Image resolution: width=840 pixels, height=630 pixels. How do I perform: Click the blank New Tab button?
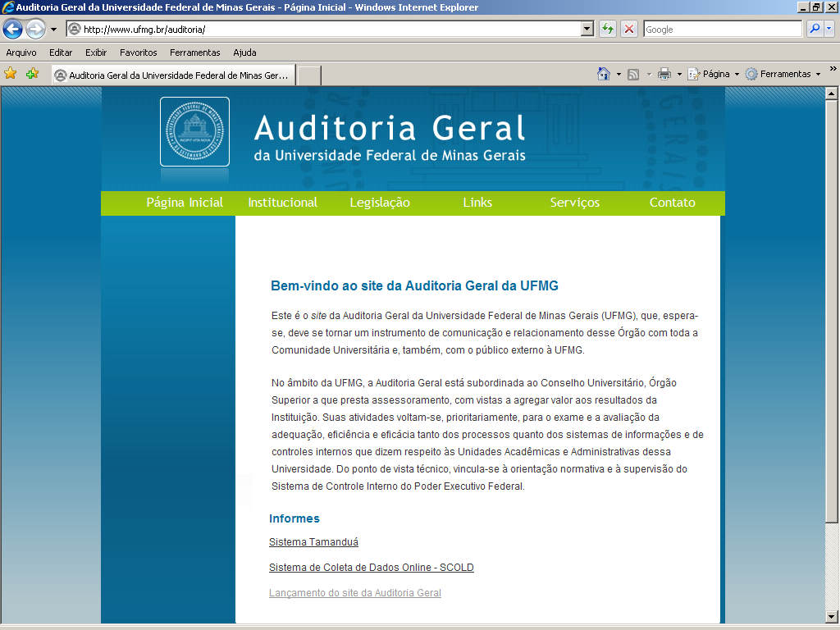(x=309, y=75)
